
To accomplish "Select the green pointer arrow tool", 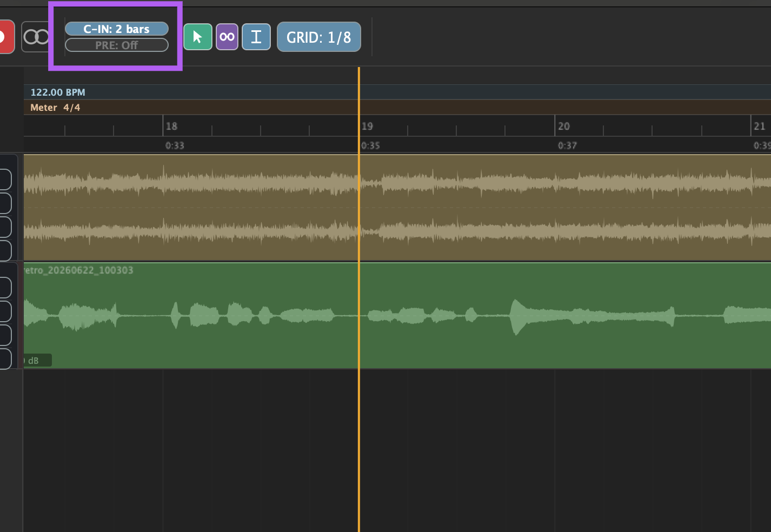I will pyautogui.click(x=198, y=37).
